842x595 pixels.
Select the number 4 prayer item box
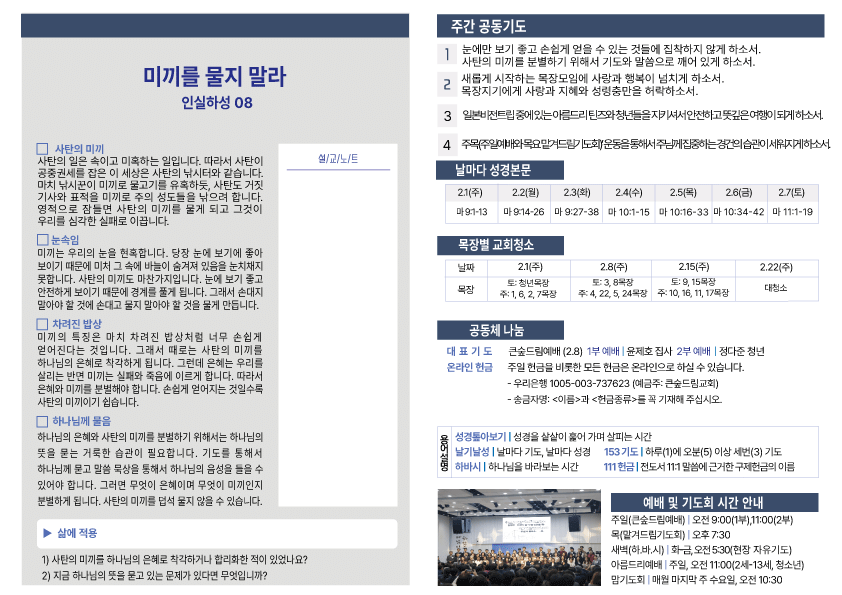(447, 144)
